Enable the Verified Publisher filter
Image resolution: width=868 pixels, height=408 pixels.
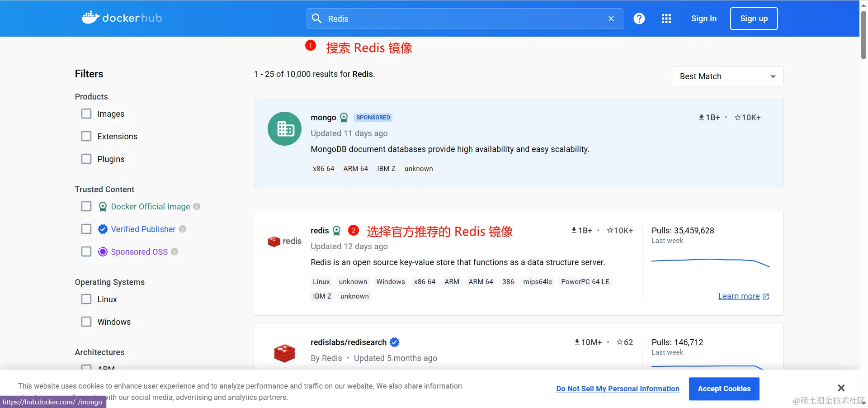coord(86,229)
